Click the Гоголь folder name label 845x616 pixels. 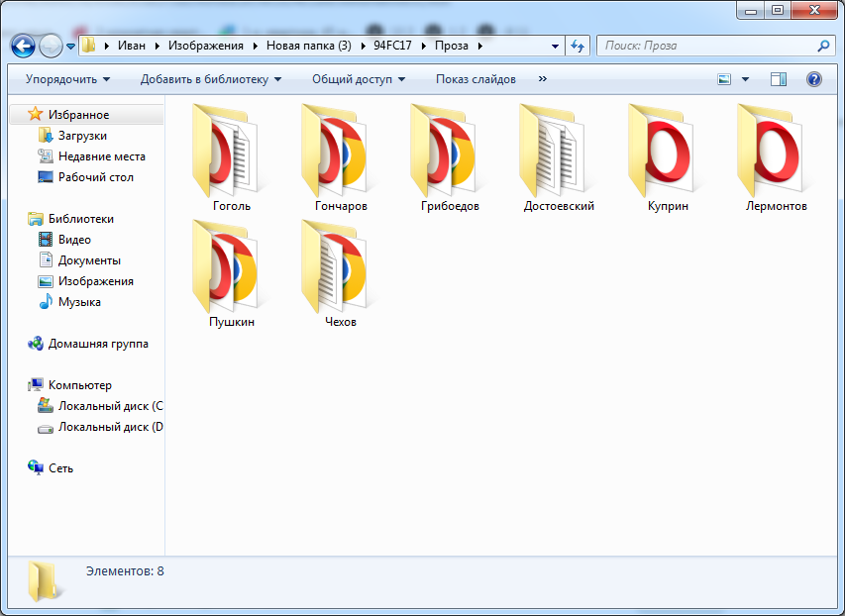tap(232, 206)
